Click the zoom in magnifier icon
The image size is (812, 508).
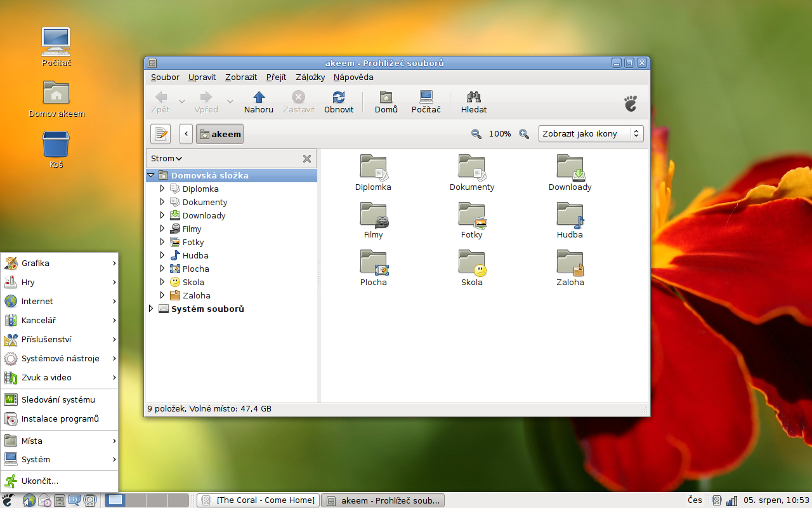(524, 134)
